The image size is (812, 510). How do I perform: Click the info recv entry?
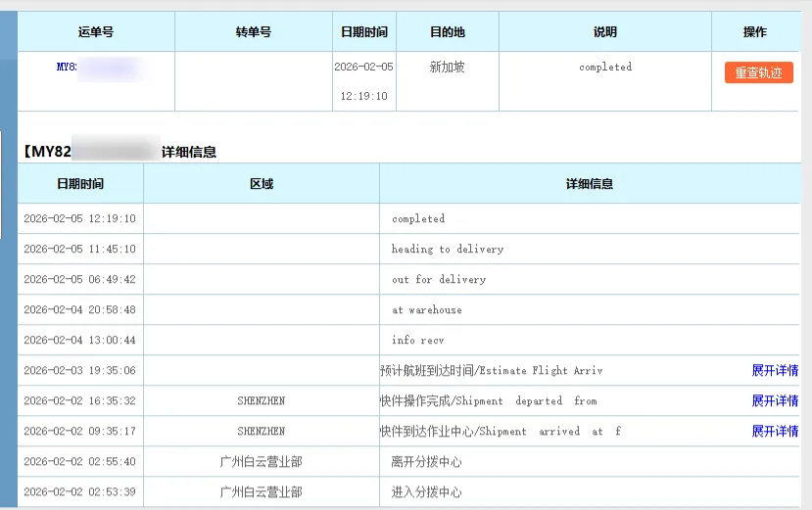point(418,341)
